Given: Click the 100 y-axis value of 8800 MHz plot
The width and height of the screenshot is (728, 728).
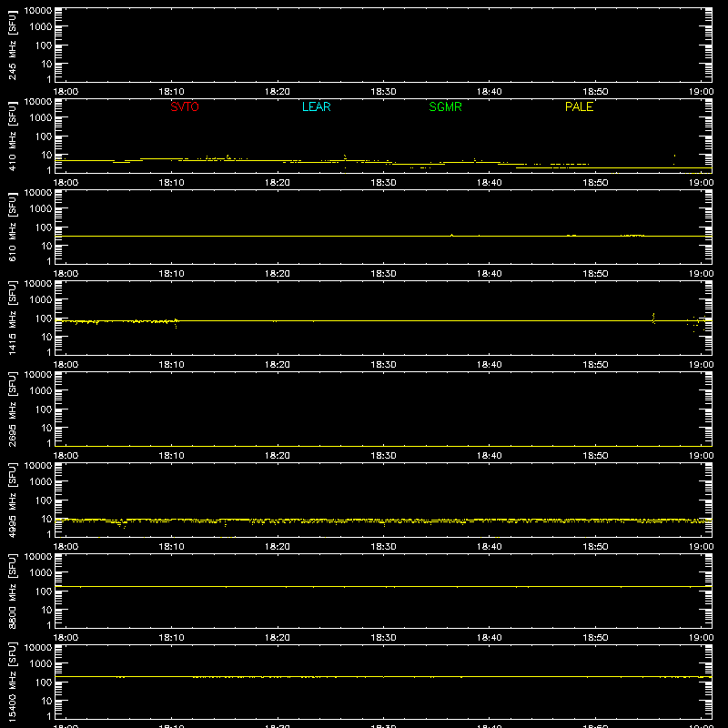Looking at the screenshot, I should pos(44,591).
